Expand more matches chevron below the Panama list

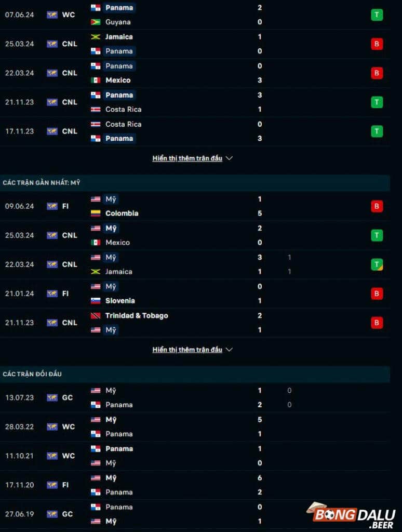pos(229,158)
